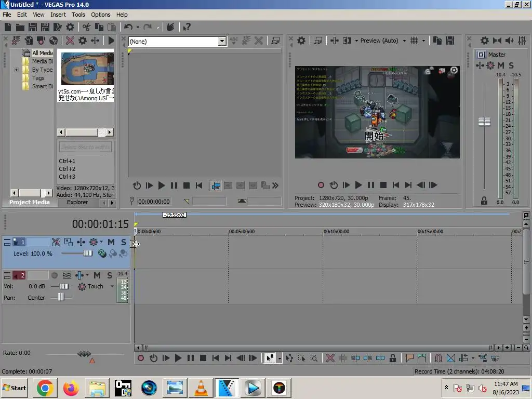The image size is (532, 399).
Task: Toggle Master bus Solo
Action: (x=511, y=65)
